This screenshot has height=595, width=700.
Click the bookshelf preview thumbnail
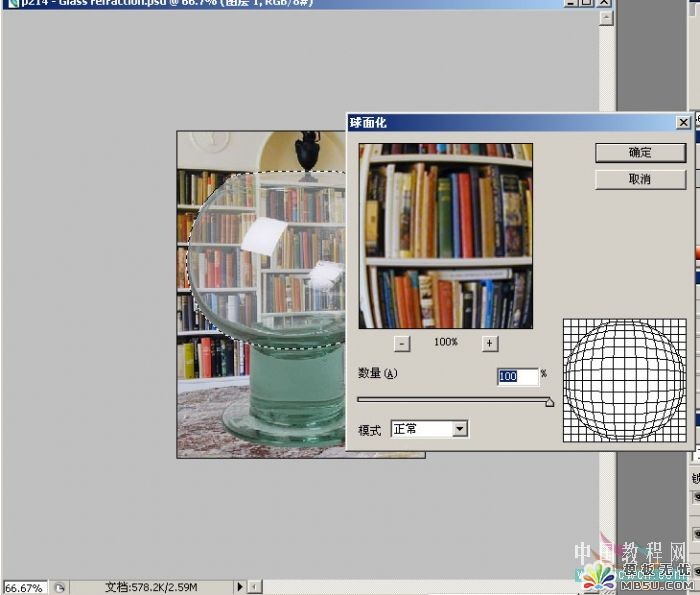point(446,236)
